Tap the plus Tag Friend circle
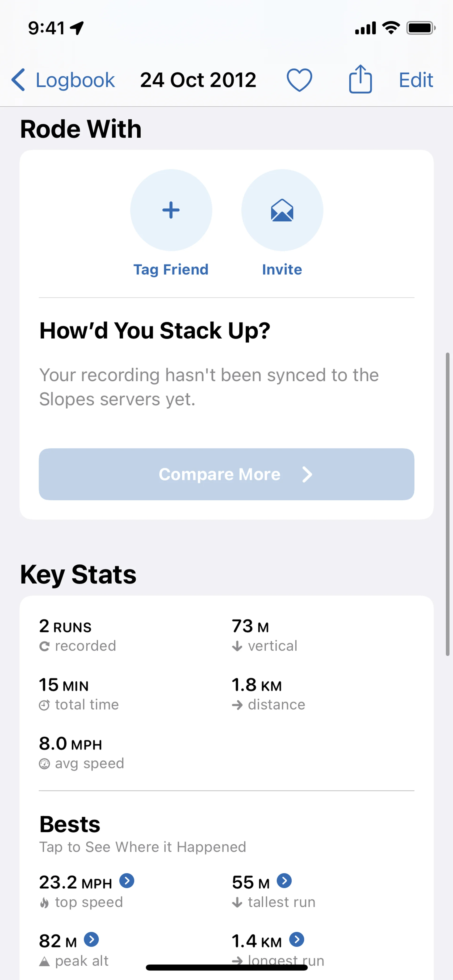 tap(171, 210)
